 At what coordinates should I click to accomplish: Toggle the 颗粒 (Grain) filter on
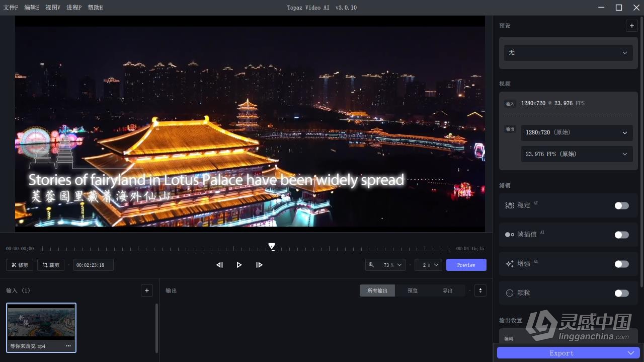(621, 293)
